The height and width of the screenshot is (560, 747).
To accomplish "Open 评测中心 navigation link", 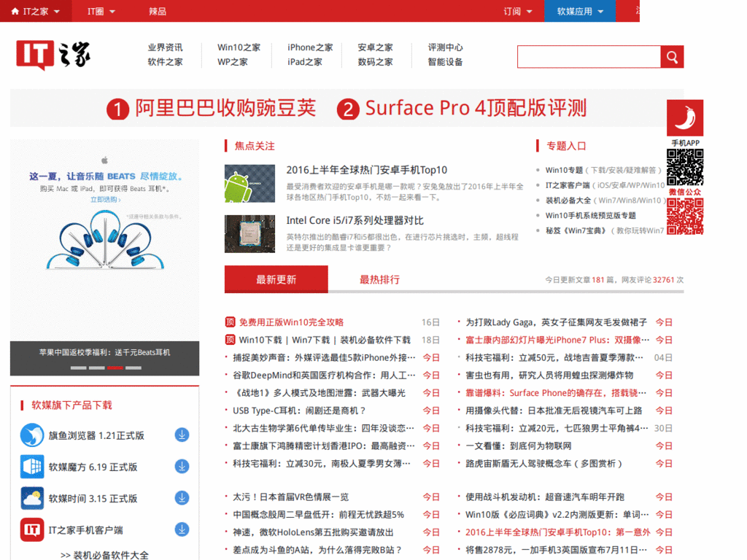I will [x=446, y=47].
